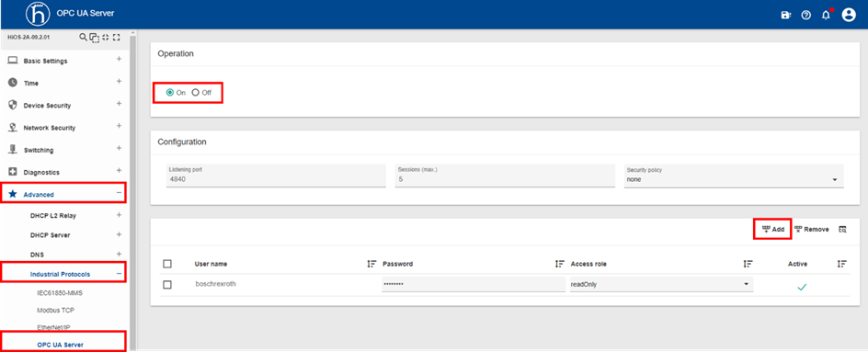Open the user account avatar menu
The image size is (868, 352).
[x=849, y=15]
